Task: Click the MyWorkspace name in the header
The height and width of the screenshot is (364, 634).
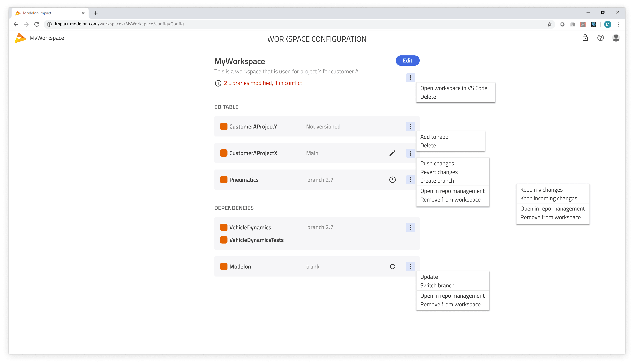Action: [47, 38]
